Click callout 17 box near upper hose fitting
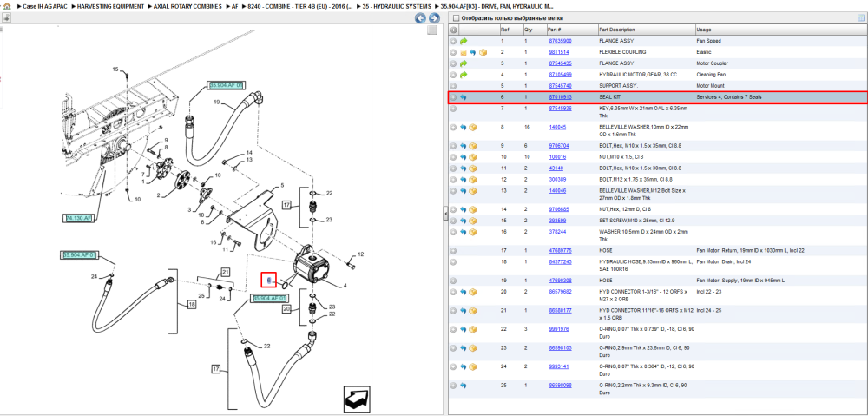Screen dimensions: 868x416 coord(286,204)
